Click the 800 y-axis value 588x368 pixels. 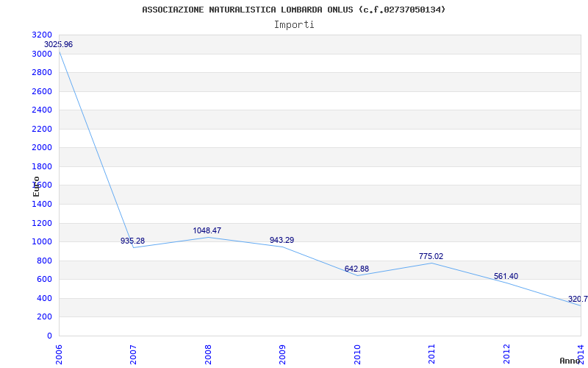tap(45, 261)
